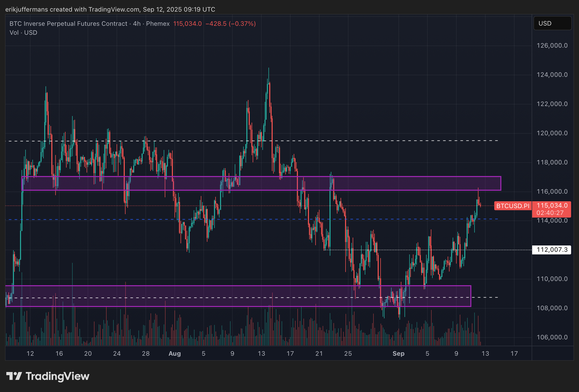Click the Vol · USD indicator legend

pos(23,33)
